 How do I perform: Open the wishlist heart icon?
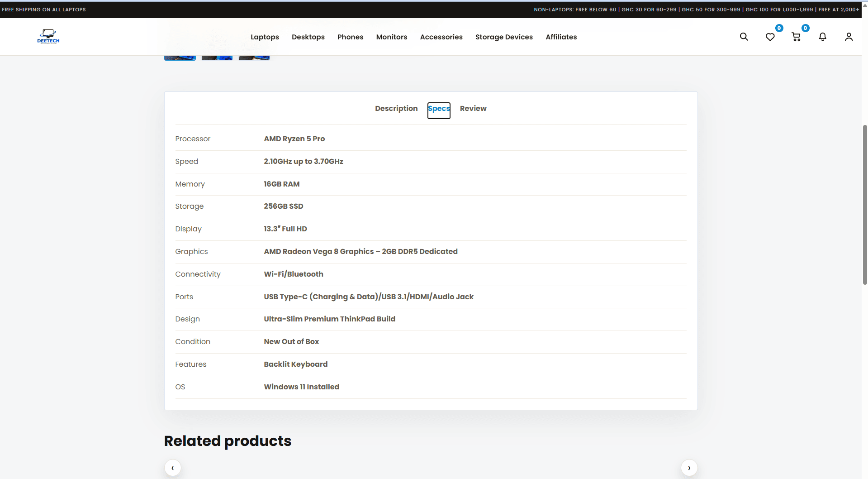pyautogui.click(x=770, y=37)
